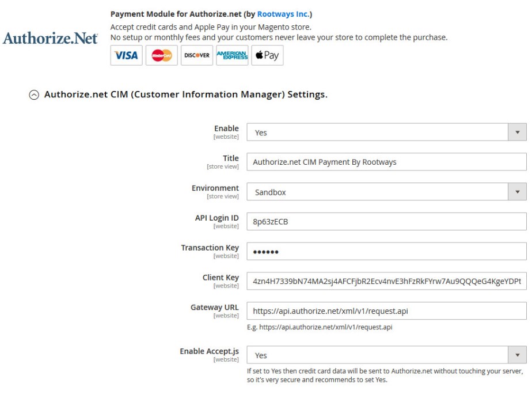Open the Environment Sandbox dropdown
532x398 pixels.
378,192
